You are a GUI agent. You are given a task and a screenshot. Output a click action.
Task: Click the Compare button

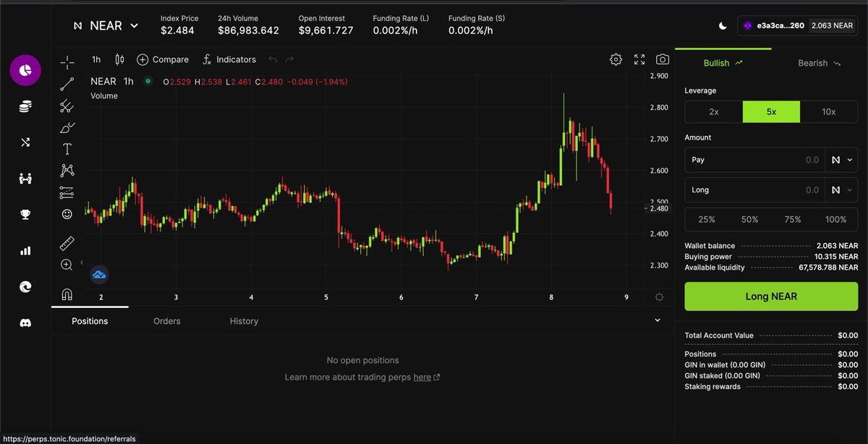(163, 59)
